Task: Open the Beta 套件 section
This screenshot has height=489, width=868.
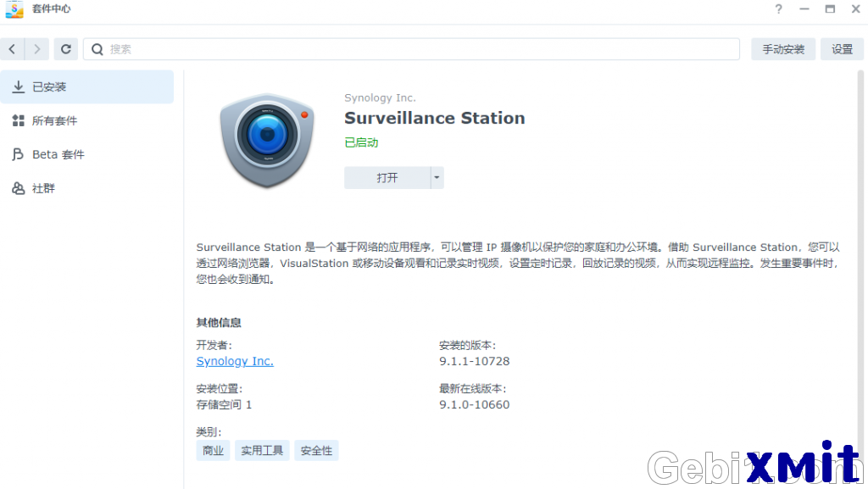Action: (87, 154)
